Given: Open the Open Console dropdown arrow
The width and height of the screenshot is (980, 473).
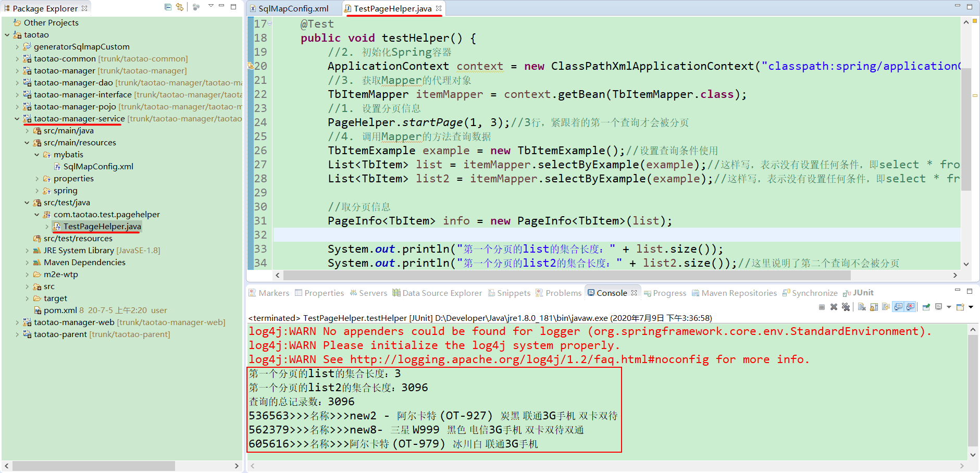Looking at the screenshot, I should (971, 307).
